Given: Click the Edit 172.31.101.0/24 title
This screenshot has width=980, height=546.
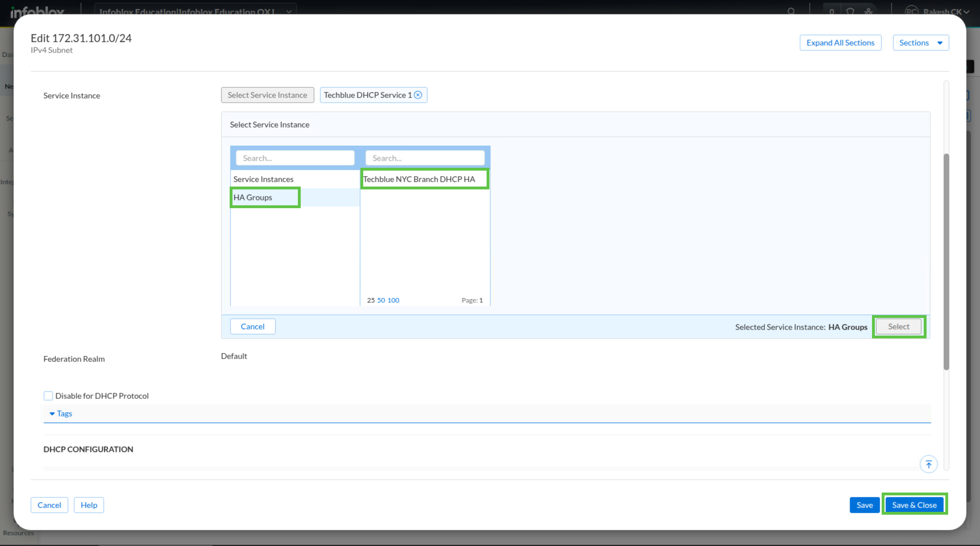Looking at the screenshot, I should coord(81,38).
